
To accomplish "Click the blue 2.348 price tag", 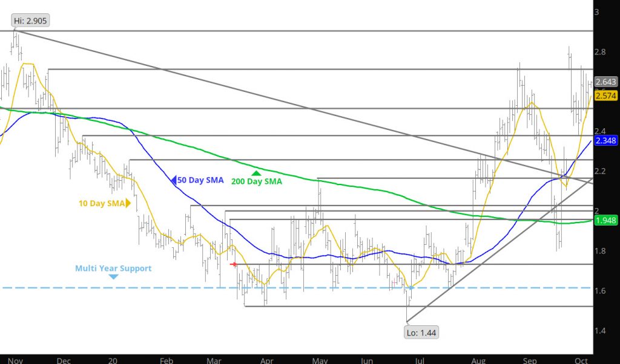I will pyautogui.click(x=605, y=141).
